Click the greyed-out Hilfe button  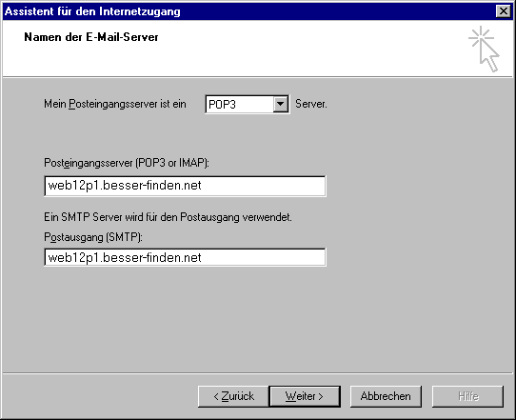pyautogui.click(x=468, y=396)
